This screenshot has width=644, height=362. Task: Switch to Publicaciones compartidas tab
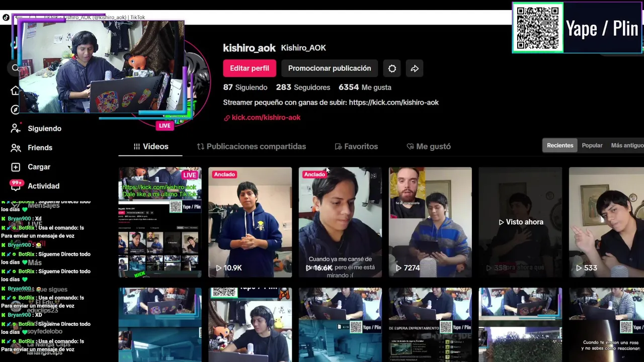[251, 146]
